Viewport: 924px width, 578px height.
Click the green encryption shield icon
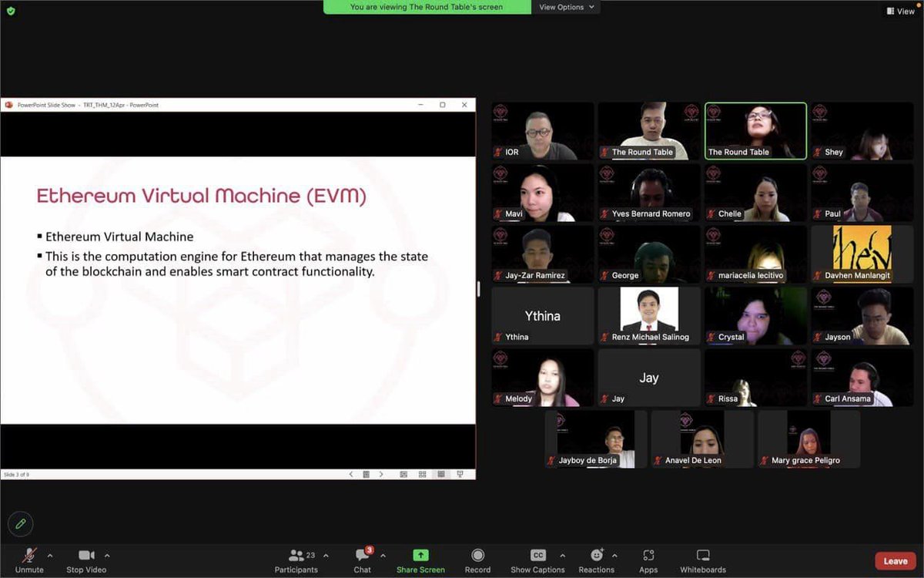click(x=10, y=11)
